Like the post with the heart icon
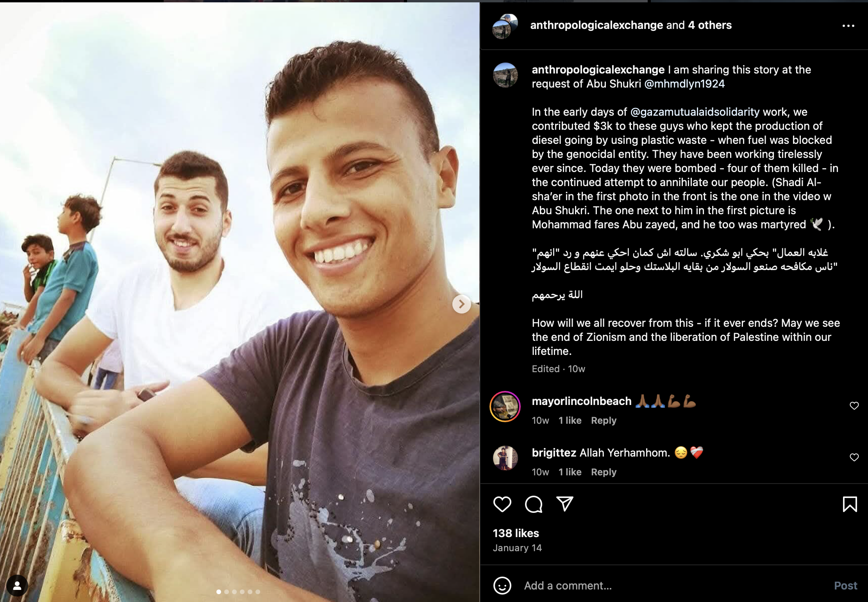This screenshot has height=602, width=868. pos(502,504)
